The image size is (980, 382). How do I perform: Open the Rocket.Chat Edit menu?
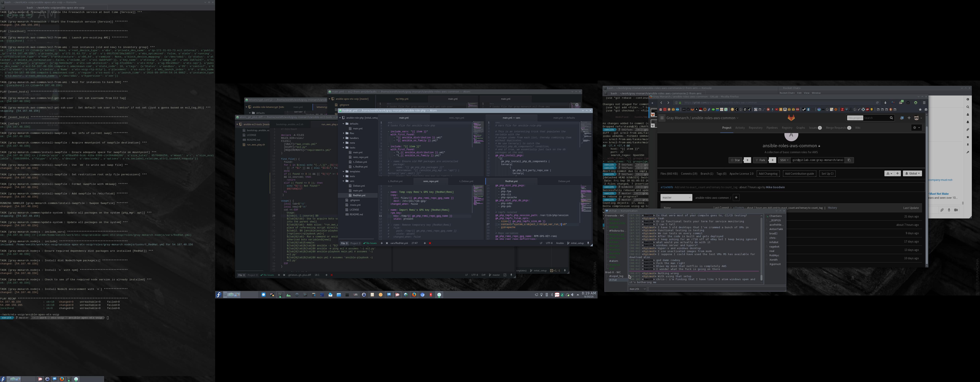(799, 93)
